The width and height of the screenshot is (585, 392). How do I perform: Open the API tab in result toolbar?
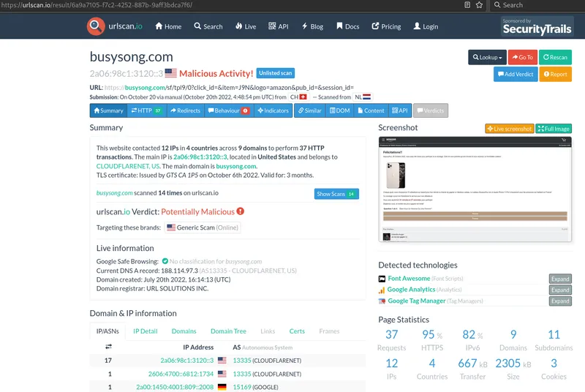pyautogui.click(x=400, y=110)
